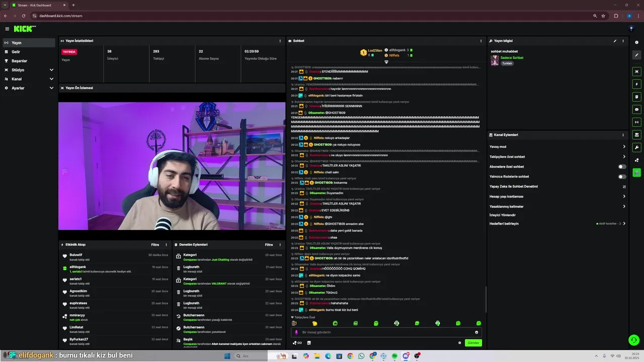Bookmark page with the star icon
This screenshot has height=362, width=644.
click(603, 16)
